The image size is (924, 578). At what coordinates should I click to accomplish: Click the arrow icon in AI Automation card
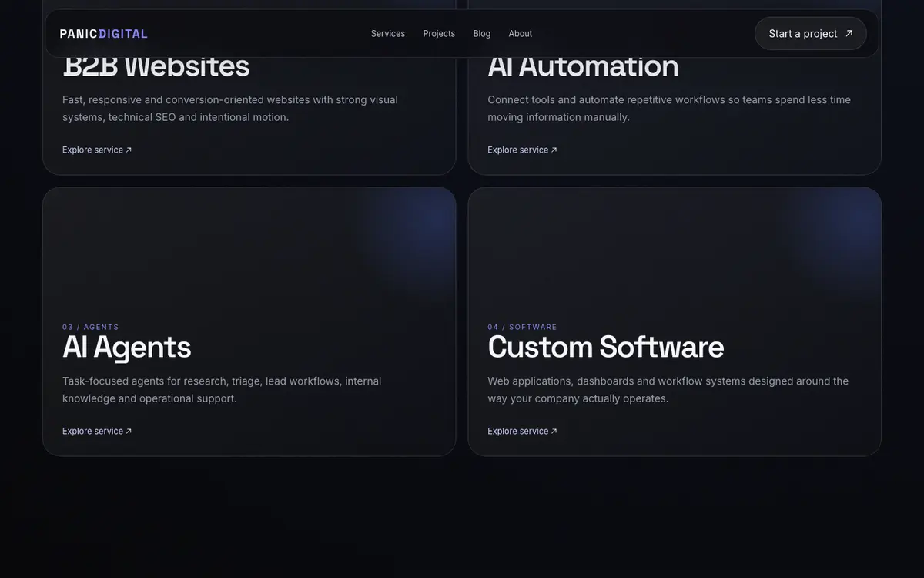click(x=554, y=150)
